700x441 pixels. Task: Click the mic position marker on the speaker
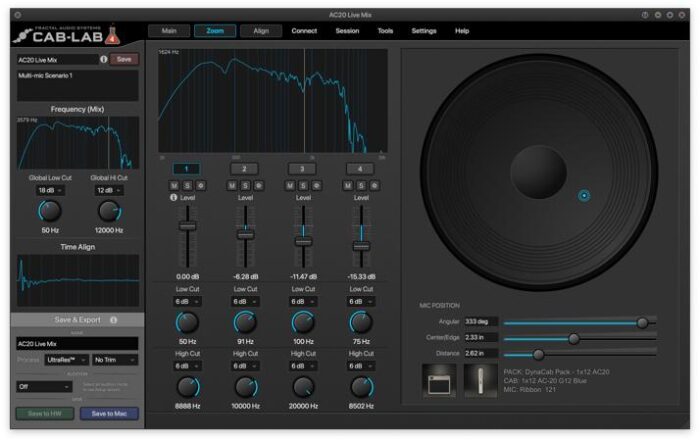[585, 195]
